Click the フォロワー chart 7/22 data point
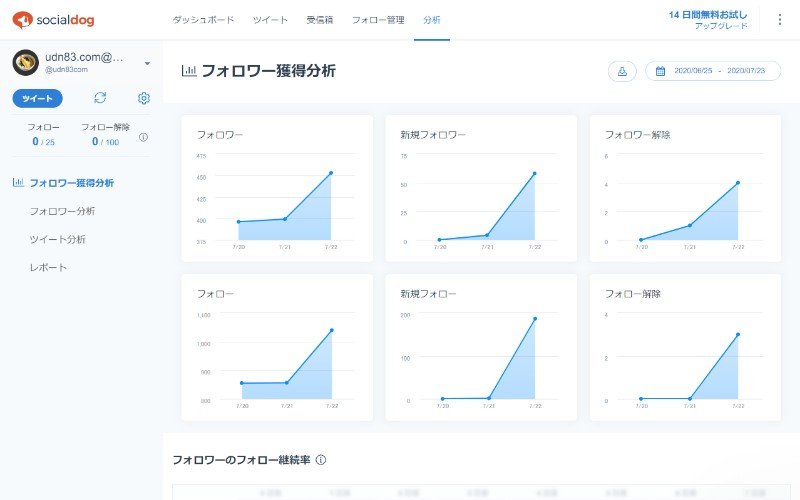 [x=331, y=173]
